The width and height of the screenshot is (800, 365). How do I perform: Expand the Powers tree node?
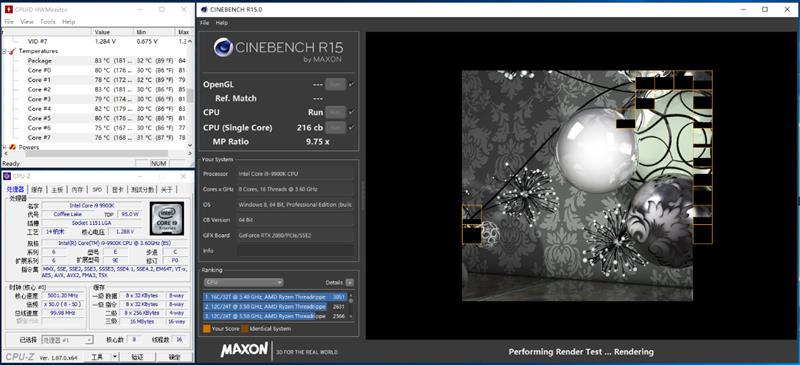[4, 147]
